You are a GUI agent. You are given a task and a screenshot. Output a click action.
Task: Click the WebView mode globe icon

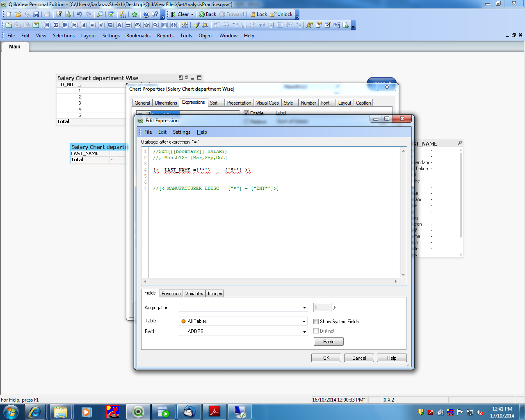pyautogui.click(x=345, y=25)
